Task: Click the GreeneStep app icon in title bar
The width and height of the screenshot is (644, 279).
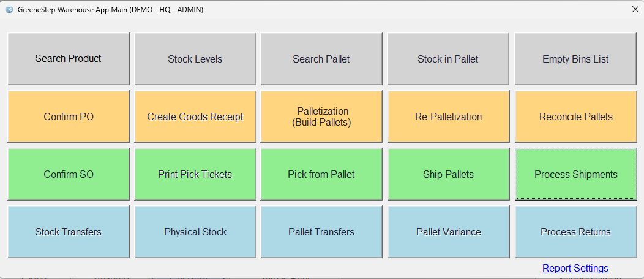Action: coord(9,9)
